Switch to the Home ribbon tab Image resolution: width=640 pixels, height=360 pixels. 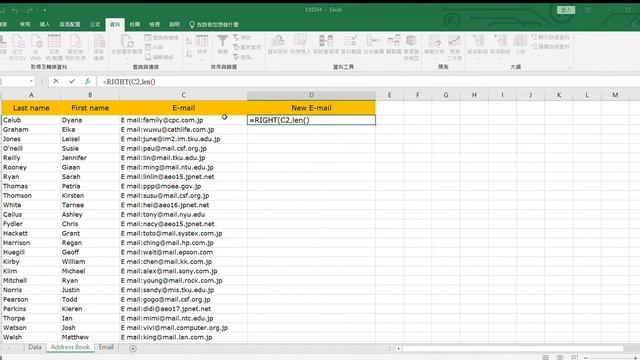click(25, 24)
